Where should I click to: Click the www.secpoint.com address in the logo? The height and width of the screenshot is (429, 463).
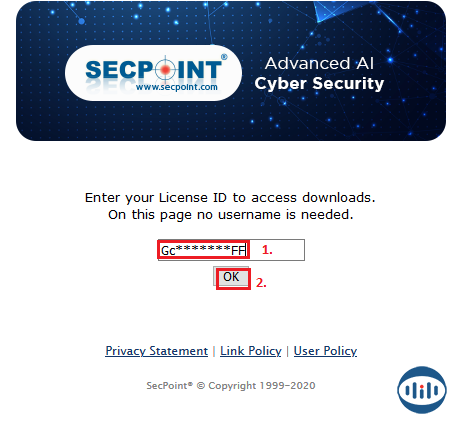[x=177, y=87]
